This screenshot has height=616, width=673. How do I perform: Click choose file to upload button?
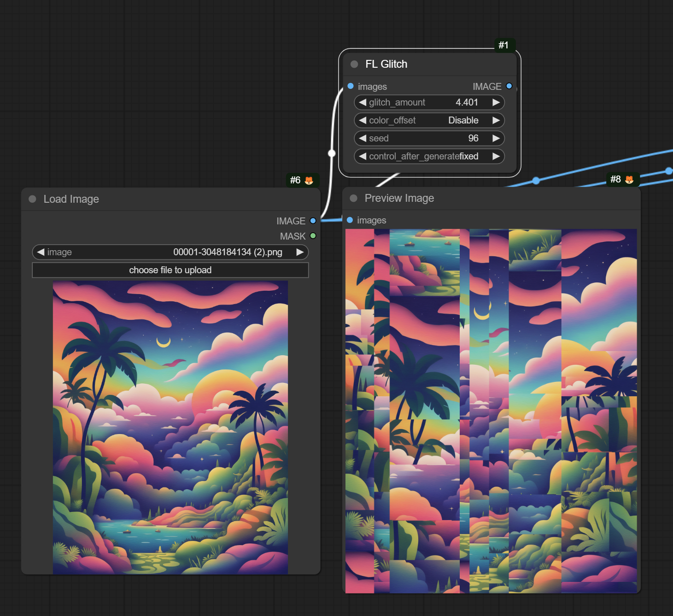(x=170, y=270)
